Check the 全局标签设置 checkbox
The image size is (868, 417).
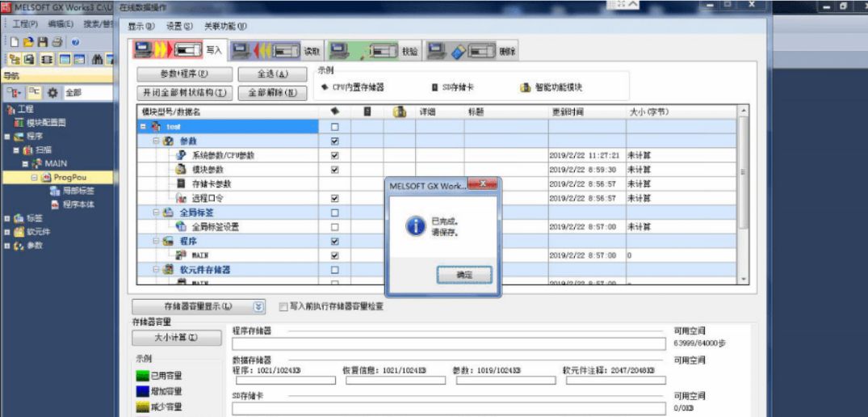pyautogui.click(x=334, y=227)
